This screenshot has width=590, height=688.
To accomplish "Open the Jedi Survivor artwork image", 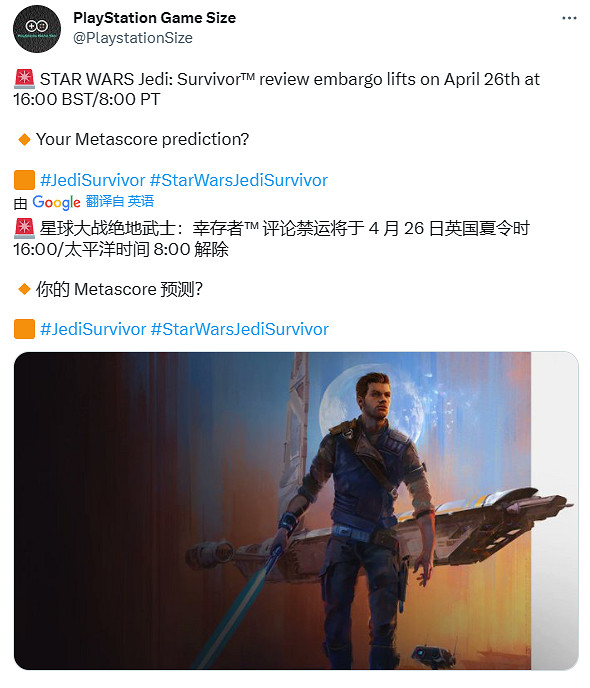I will point(296,511).
